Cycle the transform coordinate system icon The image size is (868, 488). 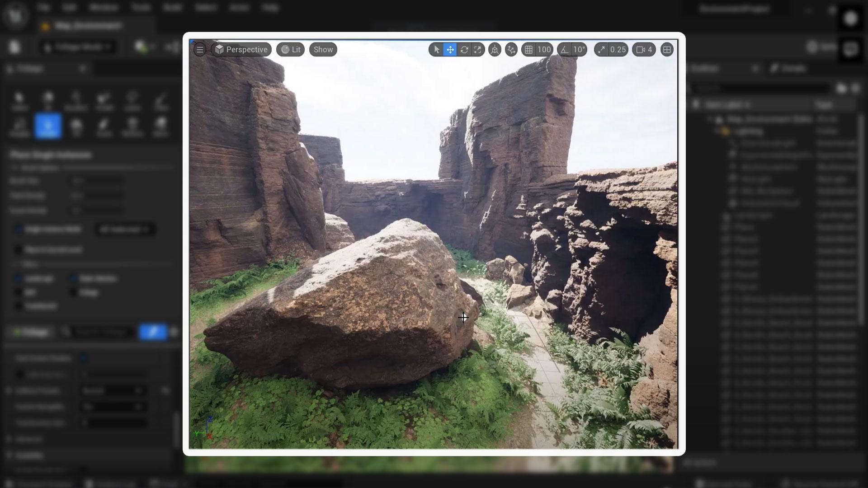[495, 50]
